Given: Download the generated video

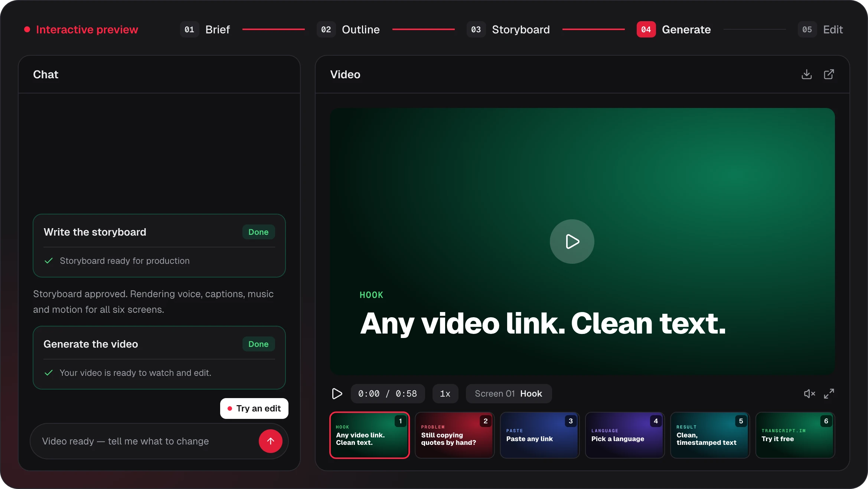Looking at the screenshot, I should (x=806, y=75).
